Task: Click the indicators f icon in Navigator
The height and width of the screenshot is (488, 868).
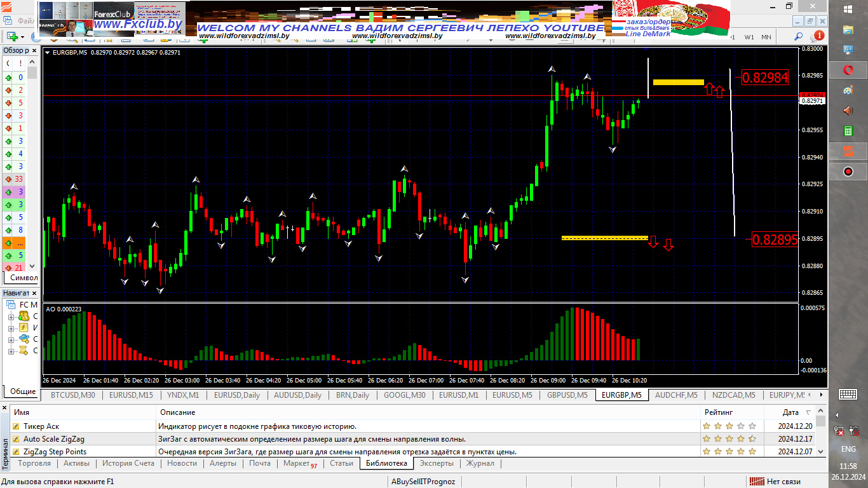Action: point(24,328)
